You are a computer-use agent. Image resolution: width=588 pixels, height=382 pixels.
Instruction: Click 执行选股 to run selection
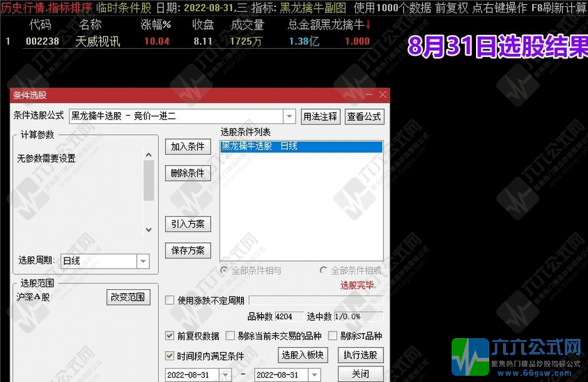click(x=361, y=355)
